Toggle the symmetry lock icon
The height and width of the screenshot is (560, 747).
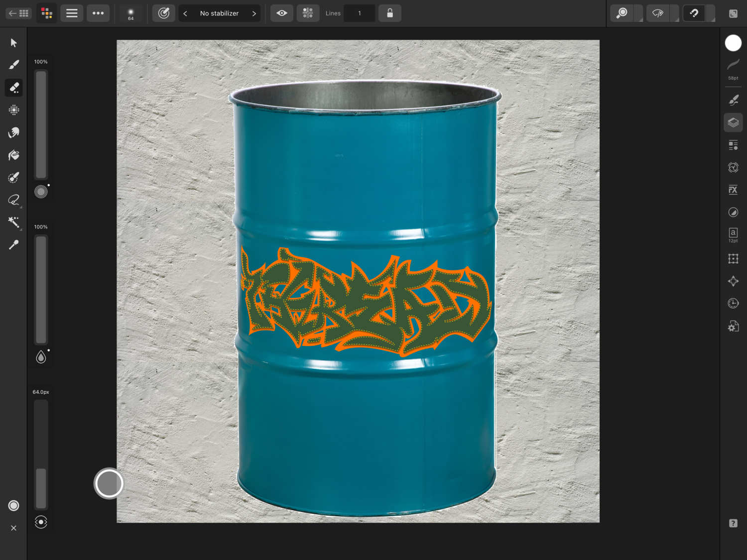click(390, 13)
